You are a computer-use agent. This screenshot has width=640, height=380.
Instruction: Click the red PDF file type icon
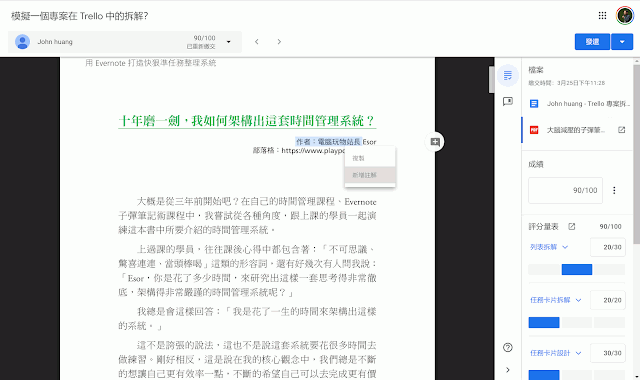click(534, 130)
